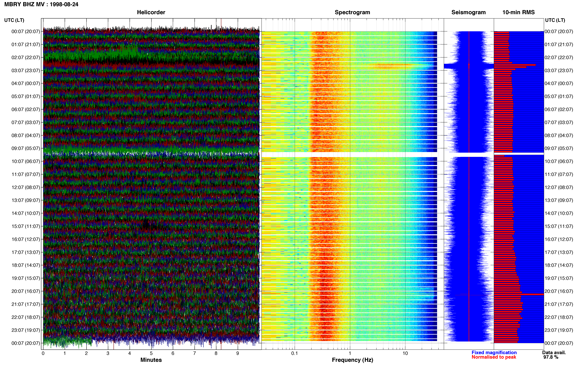588x368 pixels.
Task: Click the 'Minutes' axis title
Action: point(151,360)
